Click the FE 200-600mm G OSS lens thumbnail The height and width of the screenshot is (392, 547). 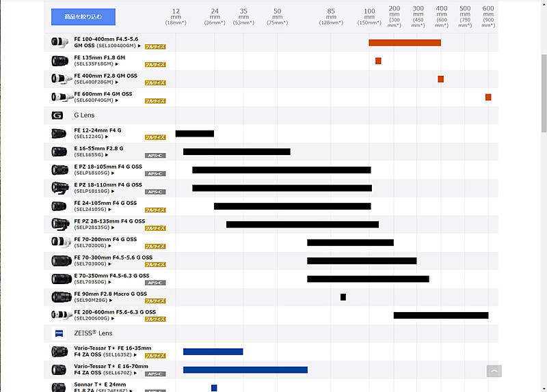pyautogui.click(x=62, y=315)
